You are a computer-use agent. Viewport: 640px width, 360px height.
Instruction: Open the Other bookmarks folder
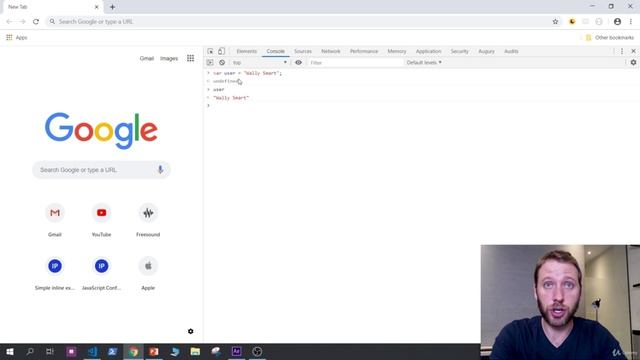pos(610,38)
